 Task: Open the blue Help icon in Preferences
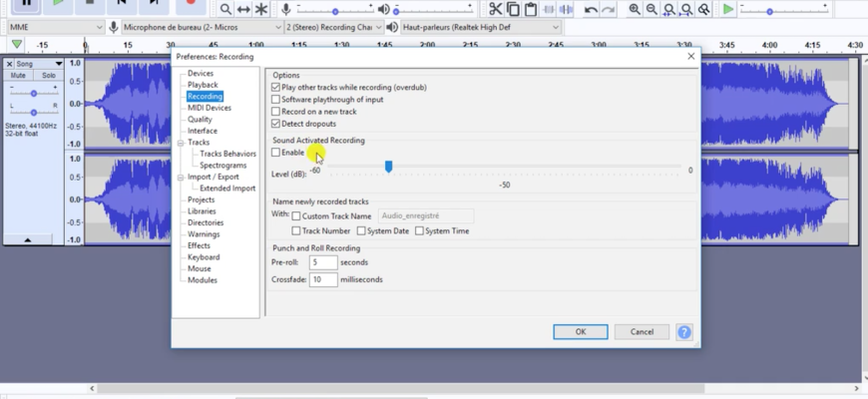[684, 332]
